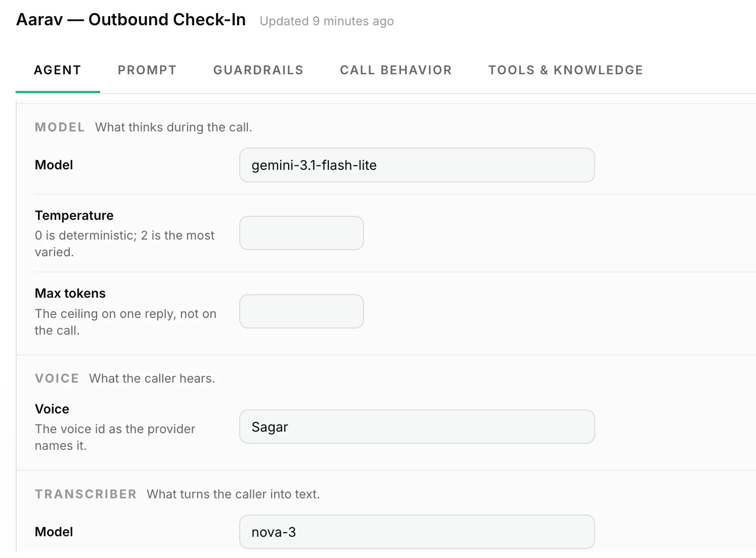756x558 pixels.
Task: Click '0 is deterministic; 2 is the most varied.'
Action: click(x=125, y=244)
